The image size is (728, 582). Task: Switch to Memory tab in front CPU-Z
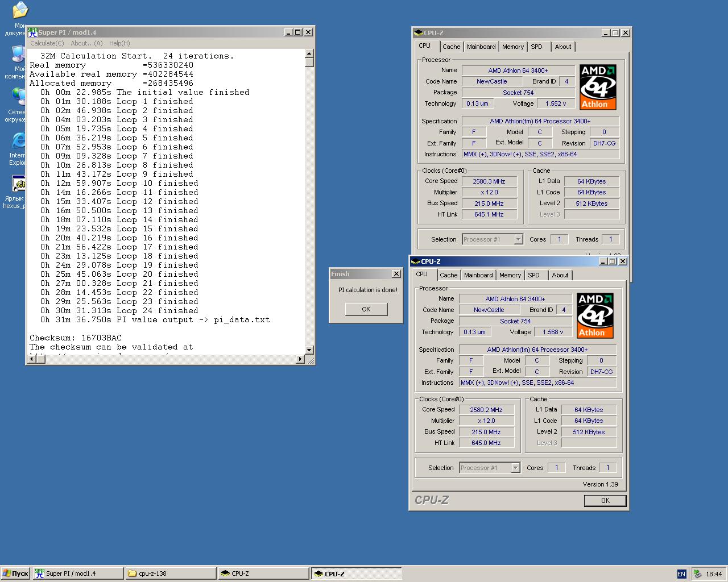(510, 275)
